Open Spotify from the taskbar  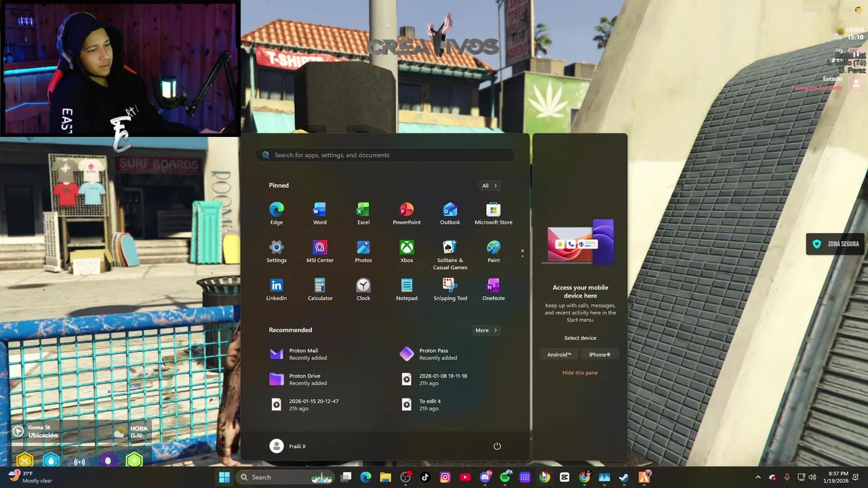[505, 477]
